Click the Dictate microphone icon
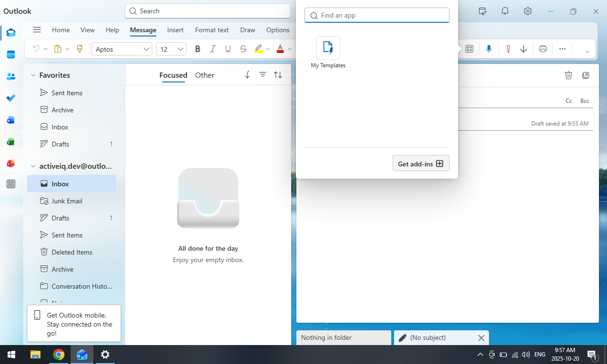Screen dimensions: 607x364 [489, 49]
